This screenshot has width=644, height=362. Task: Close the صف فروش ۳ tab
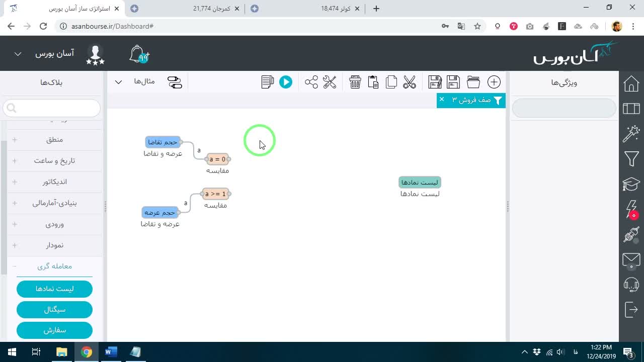(x=442, y=100)
